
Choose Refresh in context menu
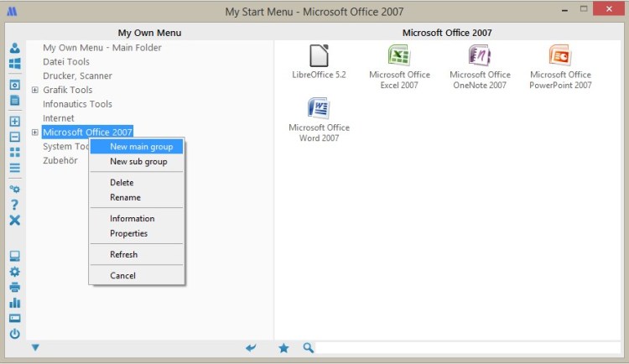[x=137, y=254]
